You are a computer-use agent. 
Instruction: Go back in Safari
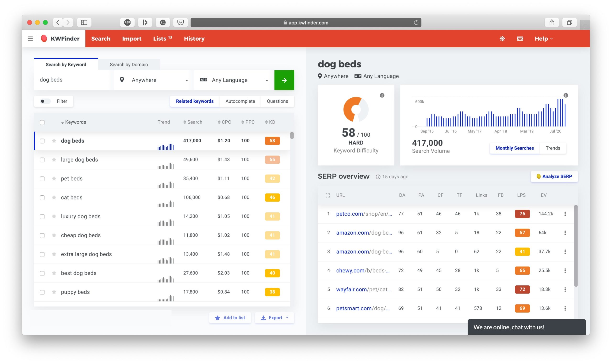click(x=58, y=22)
